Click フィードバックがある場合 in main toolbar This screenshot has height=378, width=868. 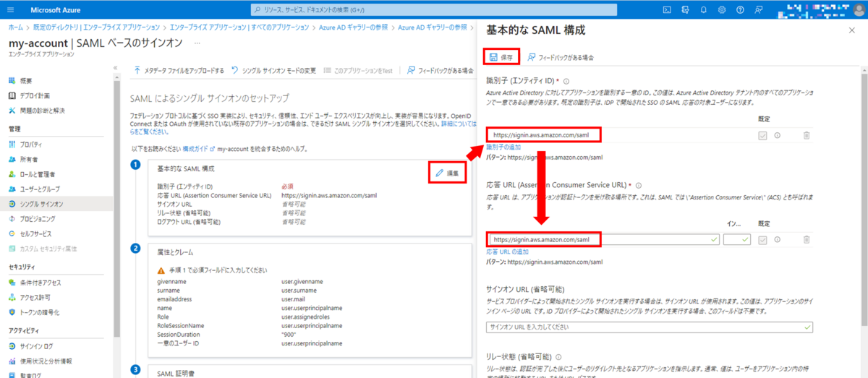(441, 71)
